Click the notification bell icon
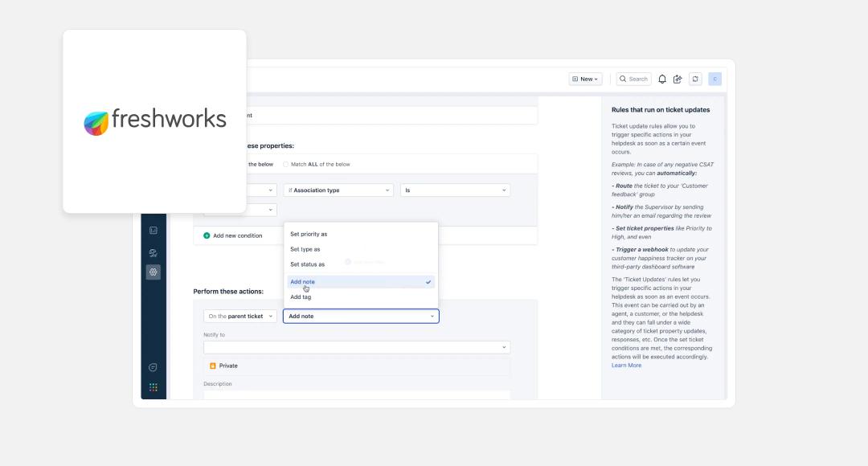868x466 pixels. 661,78
